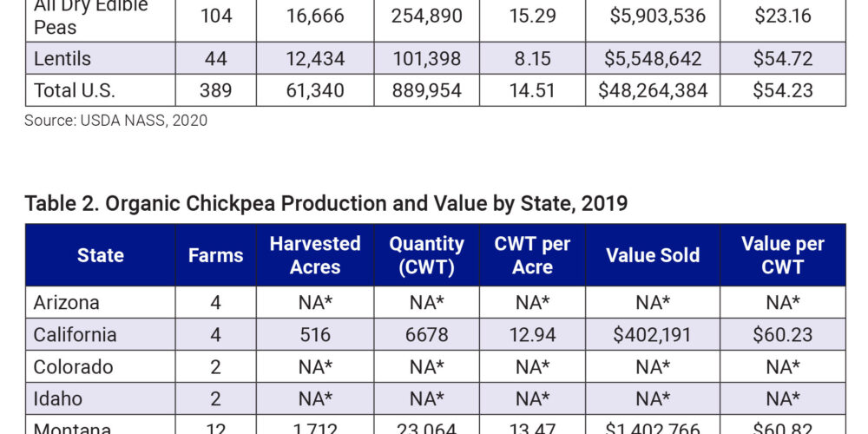Click the State column header

click(x=100, y=255)
